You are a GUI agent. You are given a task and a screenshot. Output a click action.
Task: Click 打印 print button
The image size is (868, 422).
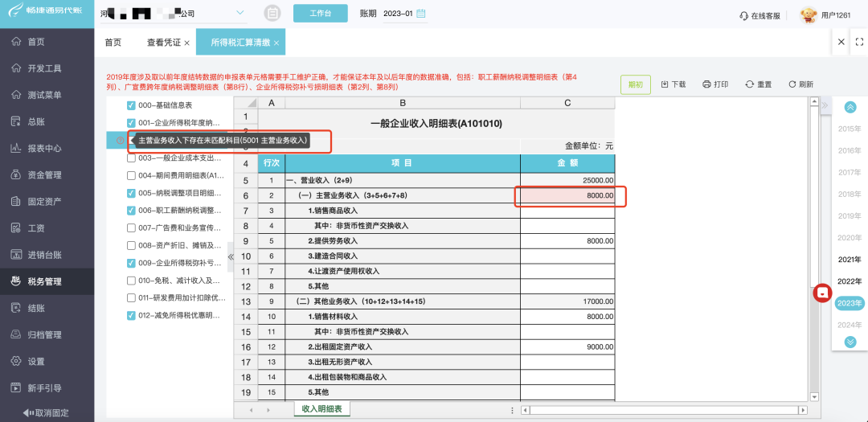click(715, 84)
